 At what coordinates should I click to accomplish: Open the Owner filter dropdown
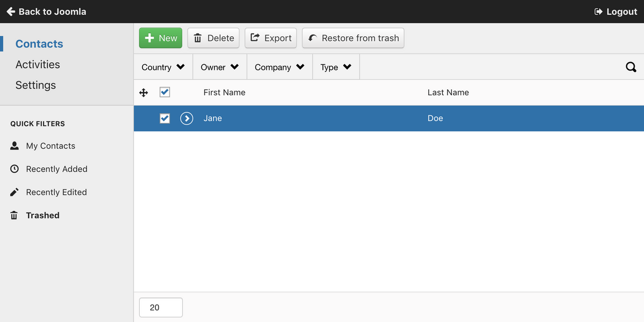pyautogui.click(x=220, y=67)
